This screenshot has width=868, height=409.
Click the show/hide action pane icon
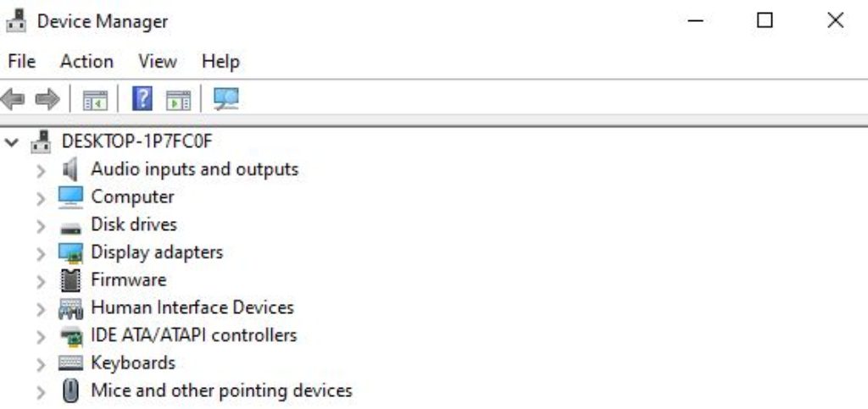pos(178,99)
